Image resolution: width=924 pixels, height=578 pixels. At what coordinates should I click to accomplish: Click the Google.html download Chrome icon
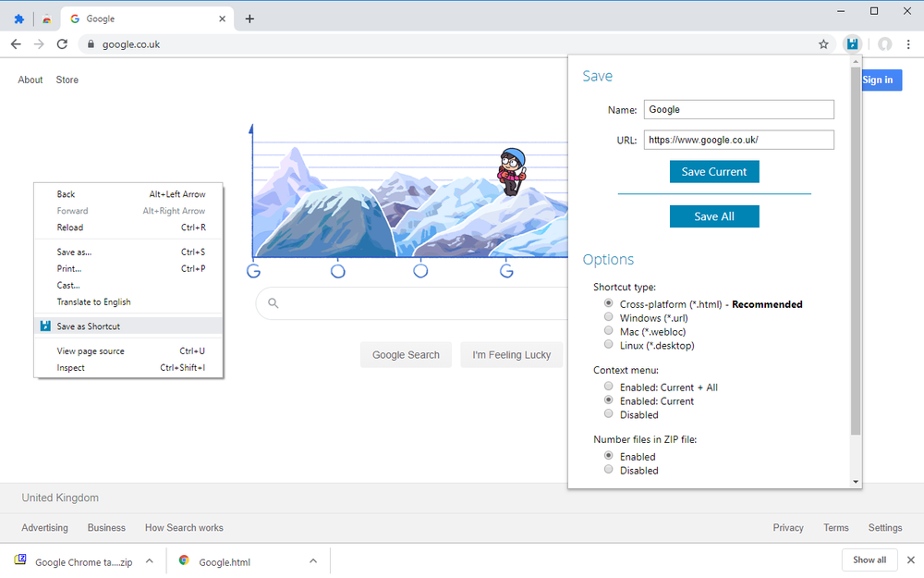(x=184, y=560)
